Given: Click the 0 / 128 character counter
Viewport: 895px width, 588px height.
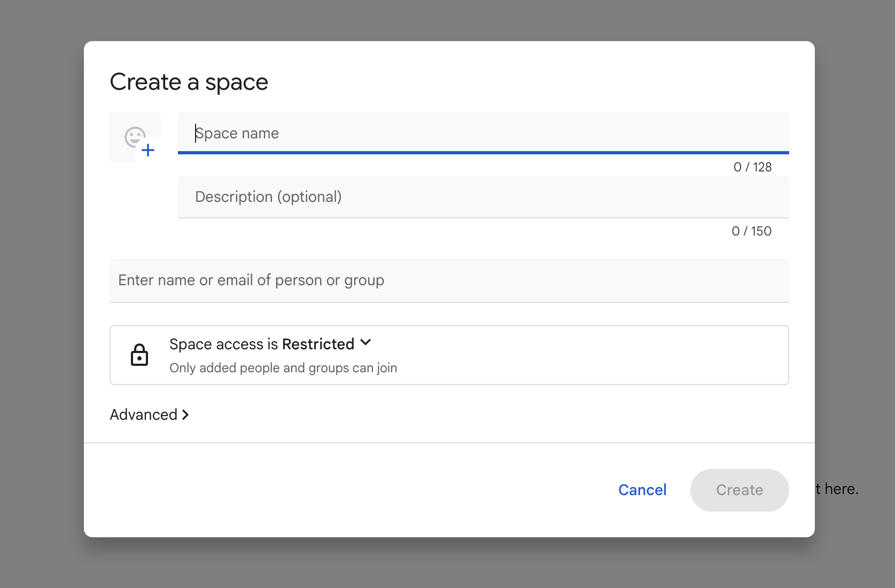Looking at the screenshot, I should click(752, 167).
